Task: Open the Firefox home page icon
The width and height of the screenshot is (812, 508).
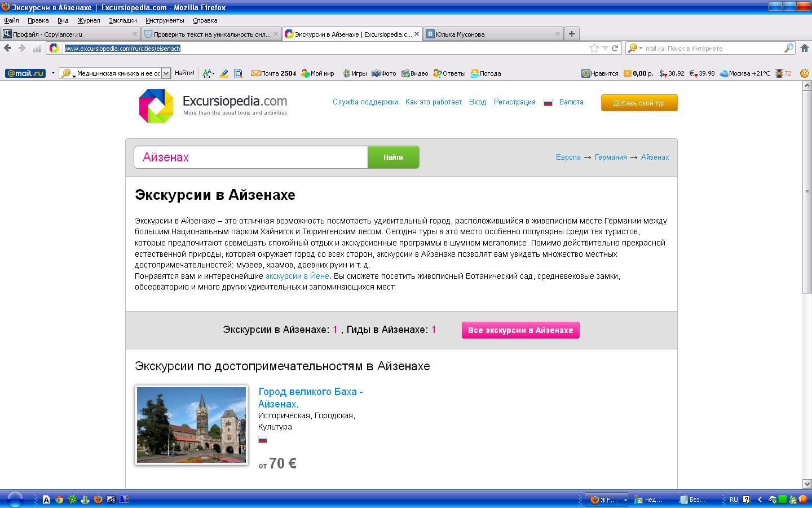Action: [x=805, y=49]
